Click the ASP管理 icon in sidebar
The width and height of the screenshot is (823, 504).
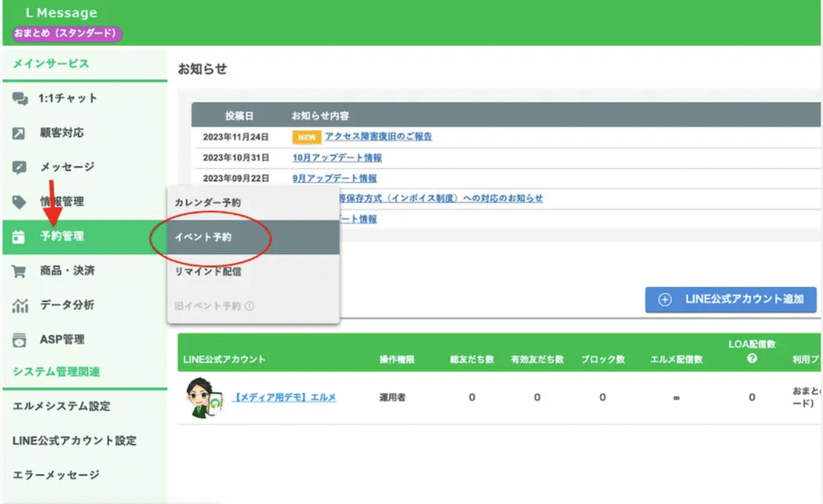tap(20, 340)
